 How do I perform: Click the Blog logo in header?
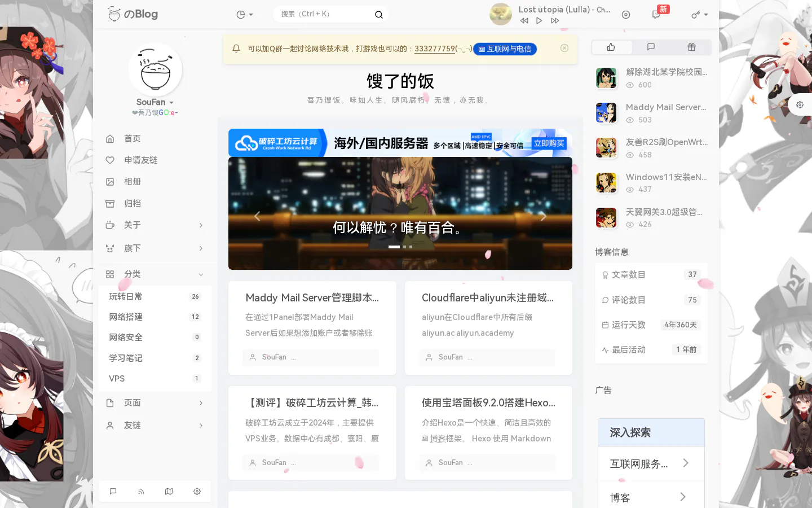tap(133, 14)
